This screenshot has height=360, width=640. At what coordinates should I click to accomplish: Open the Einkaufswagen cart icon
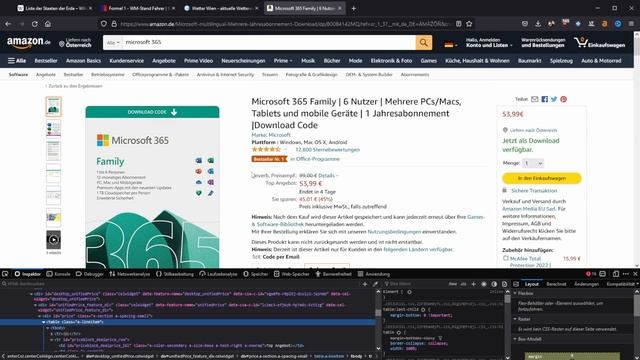tap(599, 42)
